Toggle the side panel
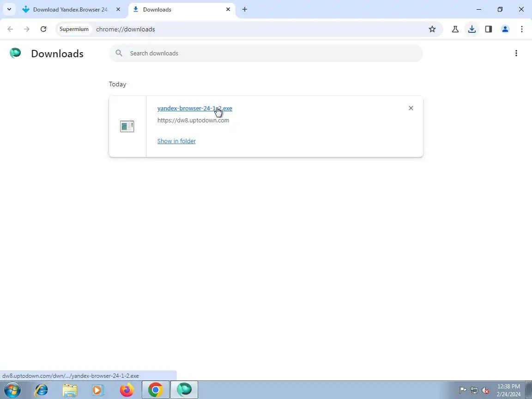This screenshot has height=399, width=532. pyautogui.click(x=489, y=29)
